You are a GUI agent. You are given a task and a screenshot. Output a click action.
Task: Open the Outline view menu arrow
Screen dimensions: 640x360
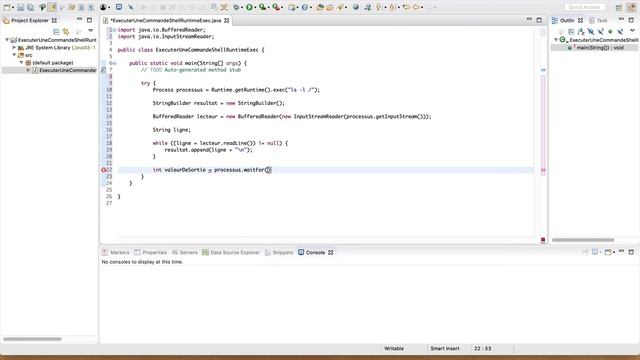click(632, 31)
